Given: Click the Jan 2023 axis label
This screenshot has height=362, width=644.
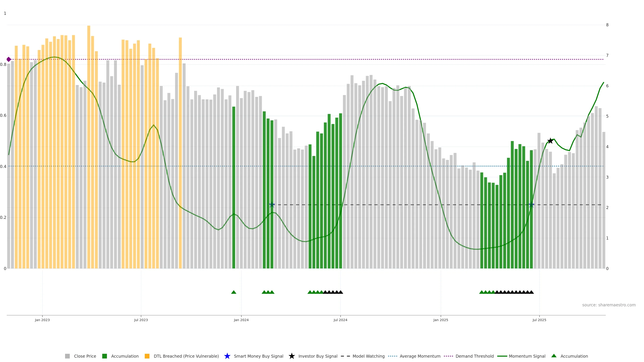Looking at the screenshot, I should click(x=42, y=320).
